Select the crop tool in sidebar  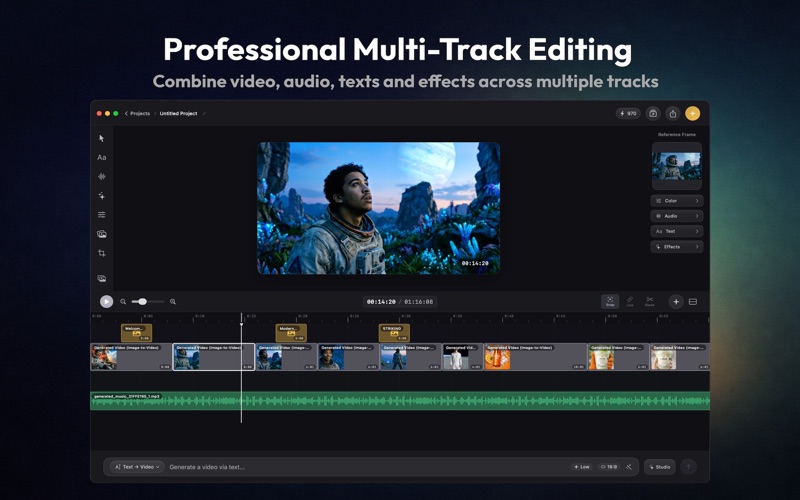pyautogui.click(x=102, y=253)
